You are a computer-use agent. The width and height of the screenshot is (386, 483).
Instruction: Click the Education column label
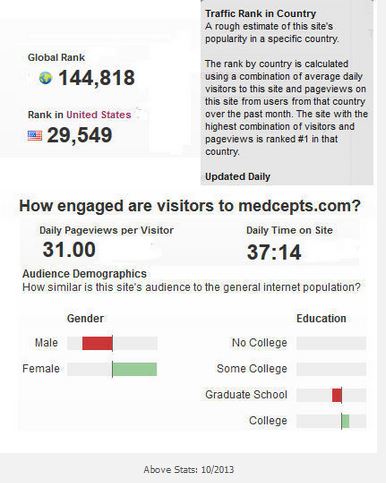coord(321,318)
